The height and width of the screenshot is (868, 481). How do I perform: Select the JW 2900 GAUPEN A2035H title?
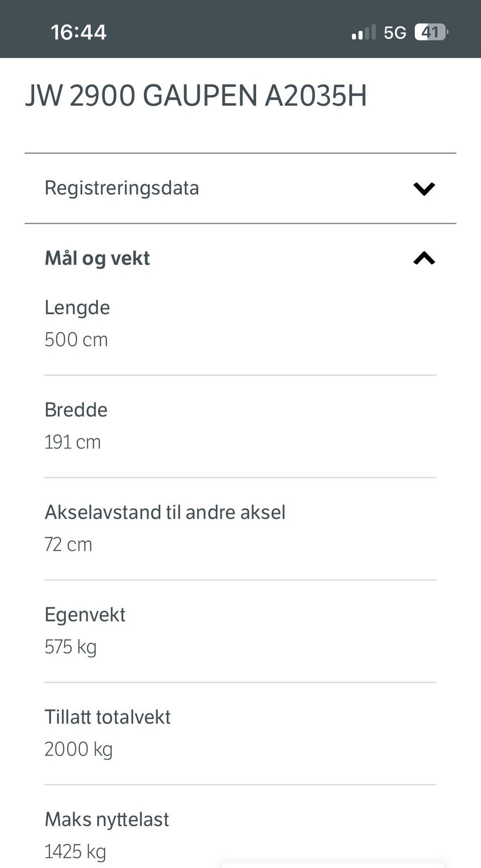click(196, 95)
